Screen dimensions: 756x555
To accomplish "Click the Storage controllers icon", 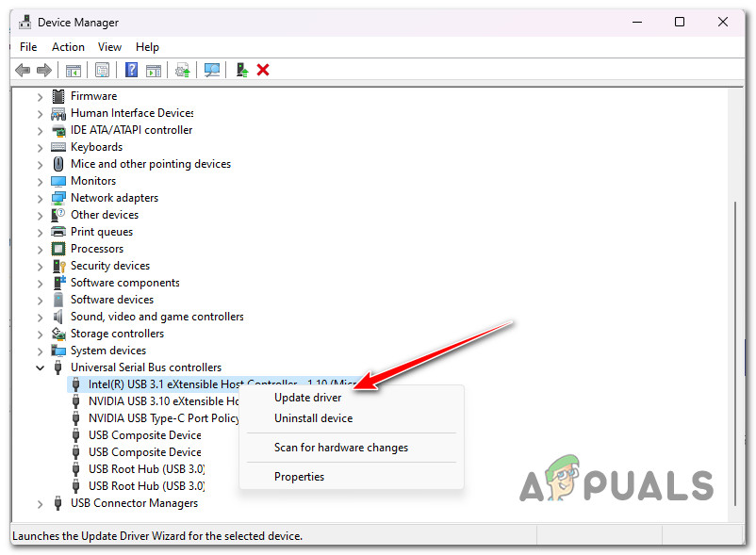I will coord(58,334).
